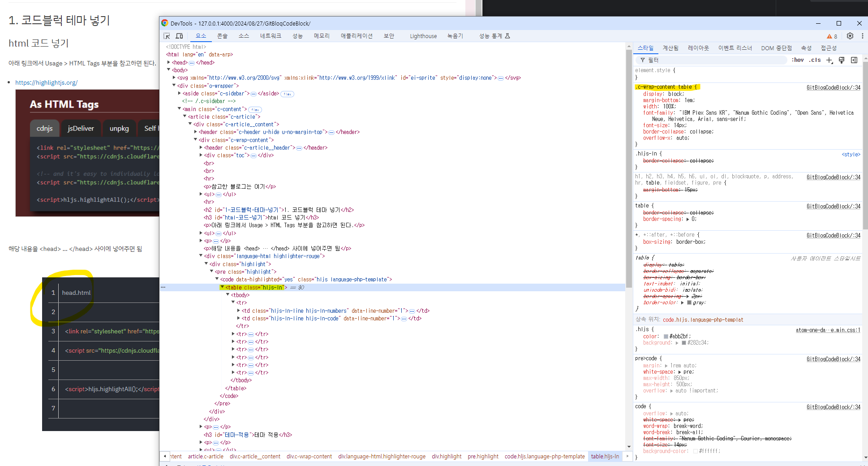This screenshot has height=466, width=868.
Task: Open atom-one-da…e.min.css:1 source link
Action: [x=828, y=330]
